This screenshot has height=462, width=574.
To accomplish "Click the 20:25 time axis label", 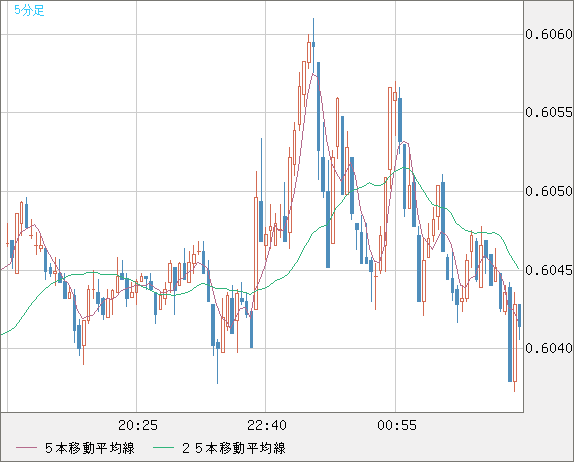I will [138, 425].
